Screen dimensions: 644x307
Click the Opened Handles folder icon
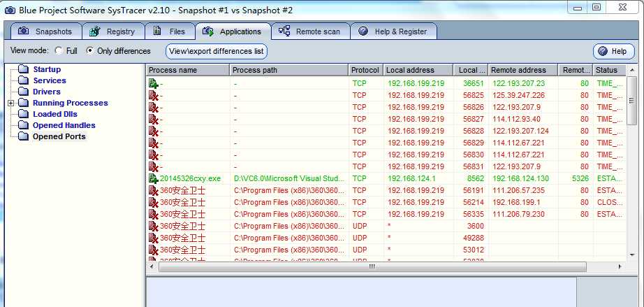pos(24,125)
